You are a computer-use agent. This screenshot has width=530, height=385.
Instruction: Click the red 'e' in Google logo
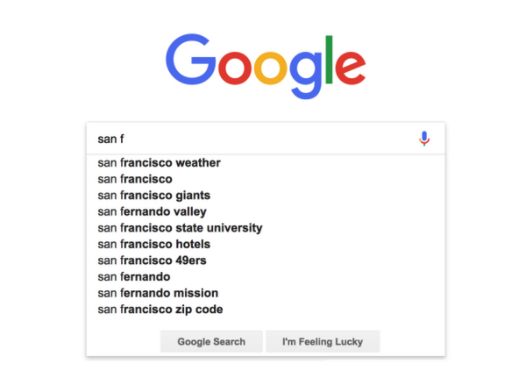coord(351,68)
